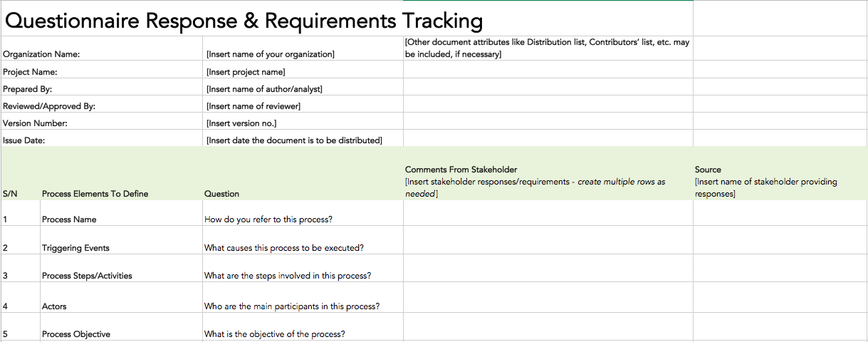Select the 'Process Steps/Activities' cell

coord(121,269)
